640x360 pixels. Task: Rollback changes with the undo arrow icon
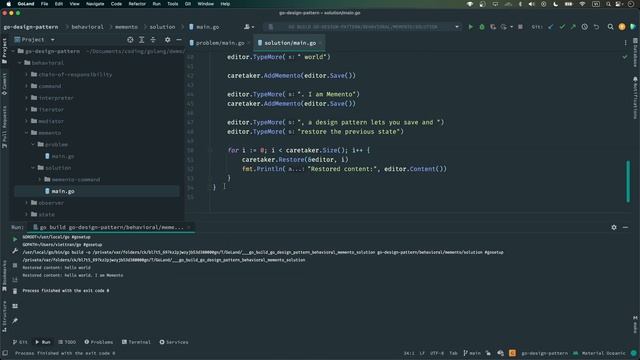[x=596, y=27]
